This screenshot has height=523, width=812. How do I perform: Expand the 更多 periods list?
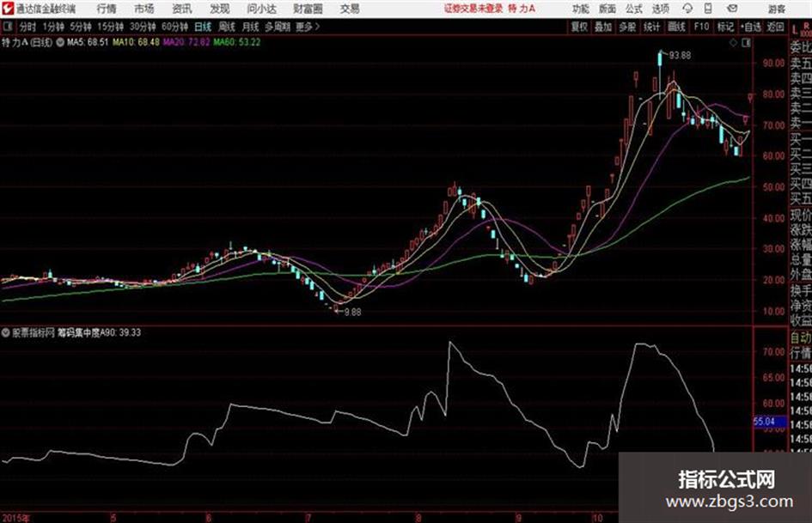pos(308,27)
